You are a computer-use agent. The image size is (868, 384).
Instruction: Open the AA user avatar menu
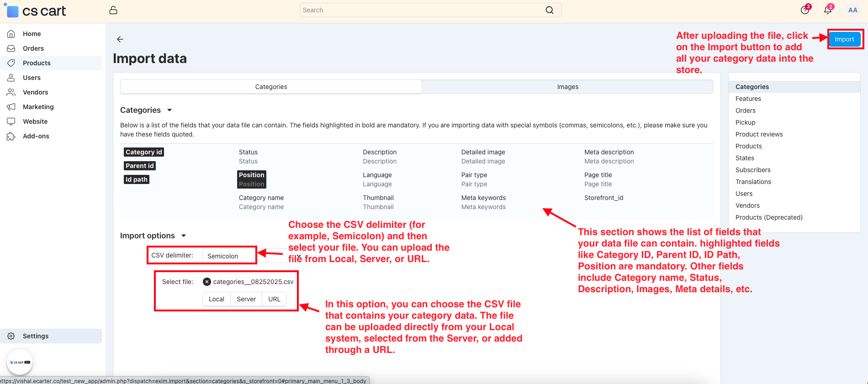pyautogui.click(x=852, y=10)
